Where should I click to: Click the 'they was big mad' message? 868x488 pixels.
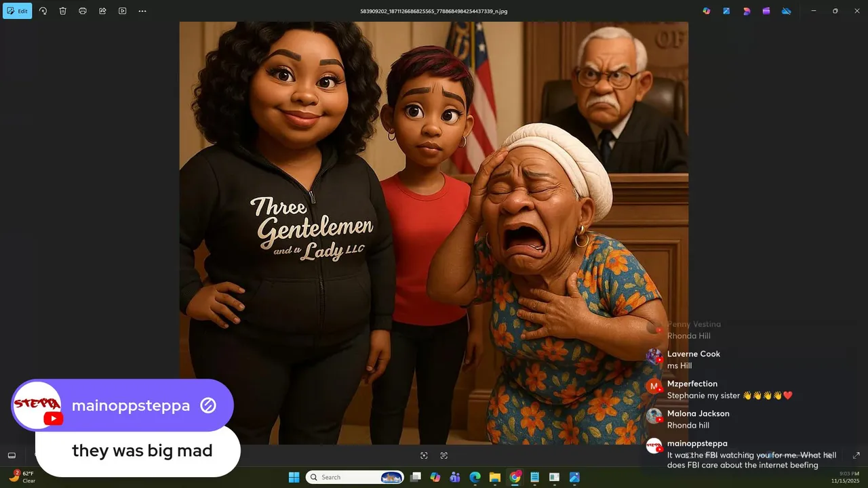pyautogui.click(x=142, y=451)
